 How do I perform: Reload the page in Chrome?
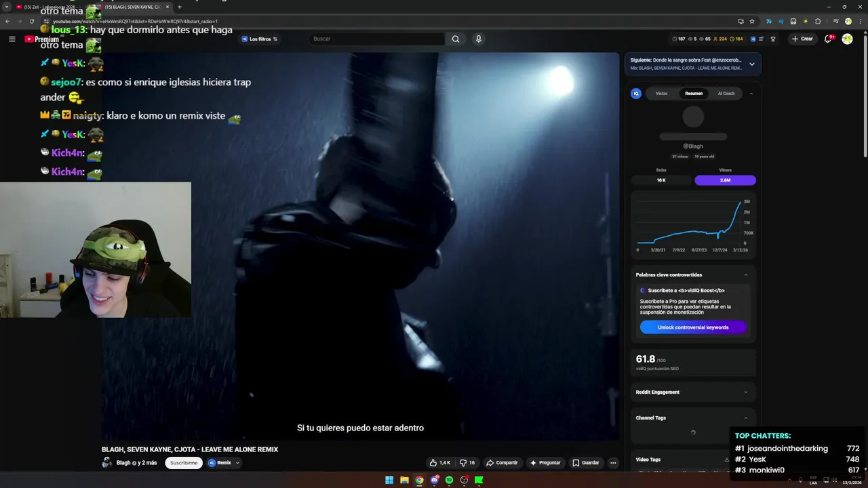(31, 21)
